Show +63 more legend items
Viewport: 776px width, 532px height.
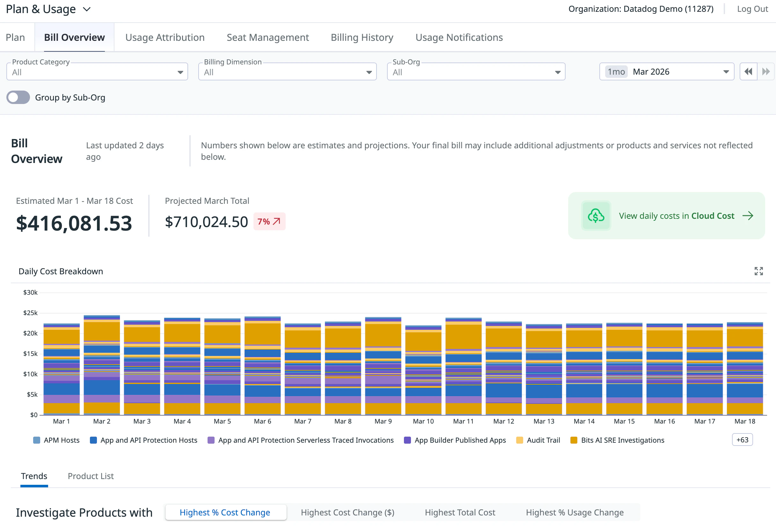(742, 440)
